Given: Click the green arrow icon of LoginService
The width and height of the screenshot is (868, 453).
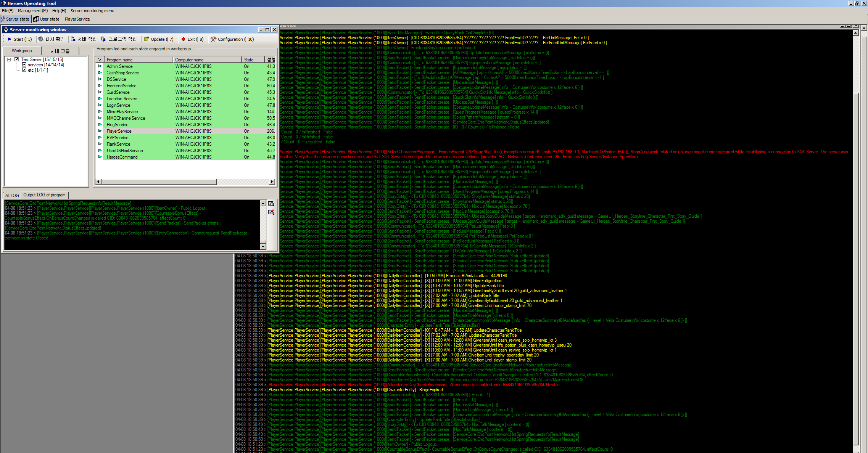Looking at the screenshot, I should coord(100,105).
